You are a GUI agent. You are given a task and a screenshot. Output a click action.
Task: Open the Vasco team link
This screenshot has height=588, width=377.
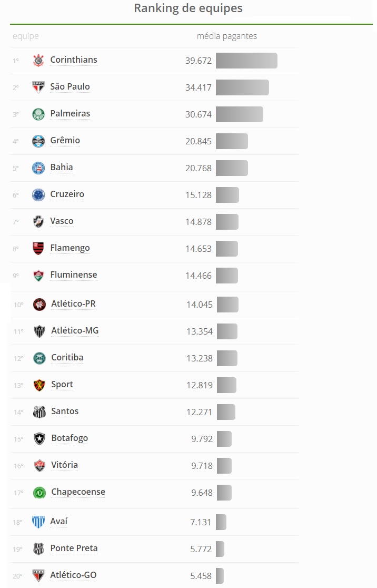pyautogui.click(x=62, y=221)
